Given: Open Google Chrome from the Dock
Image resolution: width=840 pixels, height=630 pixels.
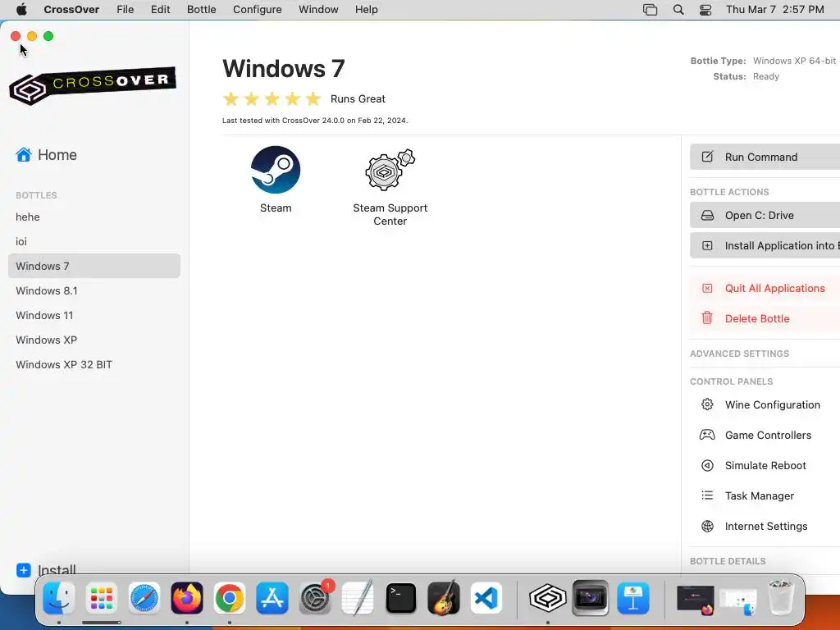Looking at the screenshot, I should click(x=230, y=598).
